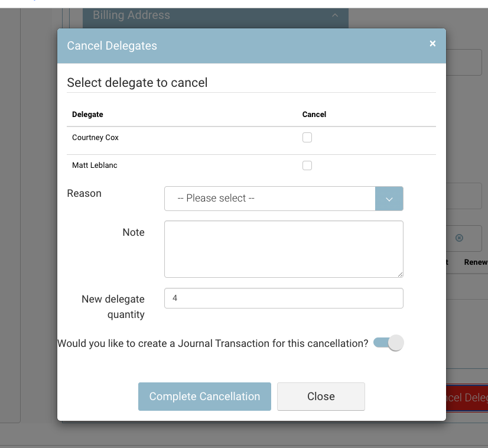
Task: Click the Billing Address panel header
Action: pos(177,15)
